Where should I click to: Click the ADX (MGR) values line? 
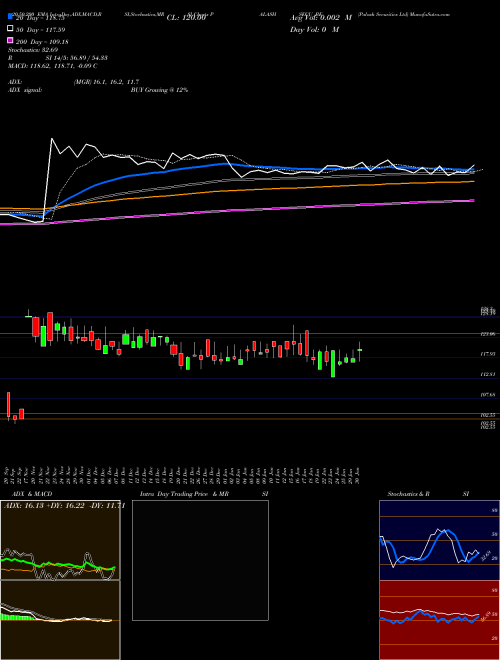coord(74,82)
